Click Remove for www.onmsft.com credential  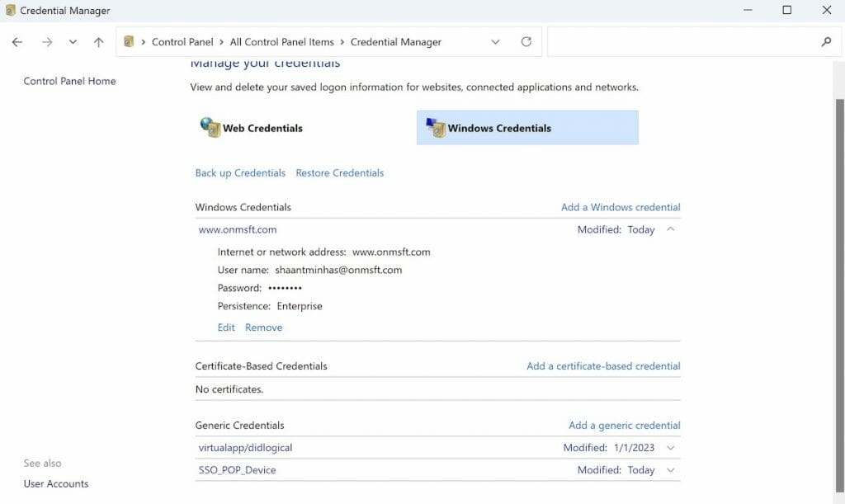[x=263, y=327]
